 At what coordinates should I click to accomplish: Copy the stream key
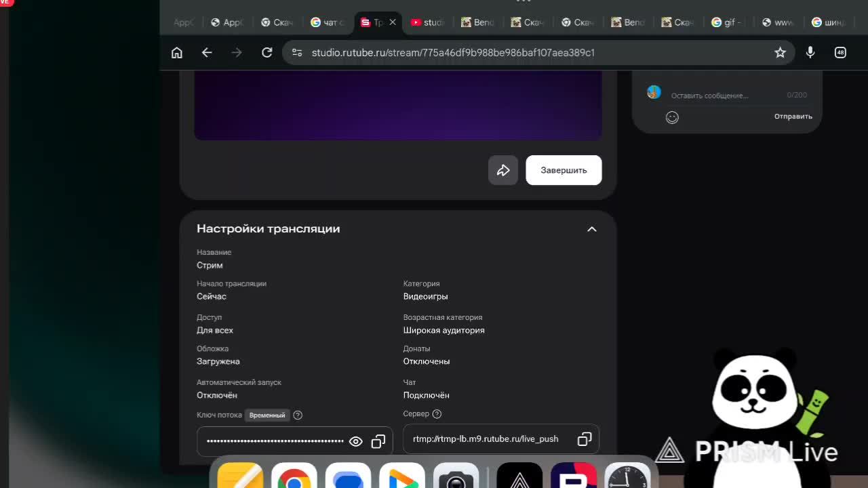coord(378,441)
